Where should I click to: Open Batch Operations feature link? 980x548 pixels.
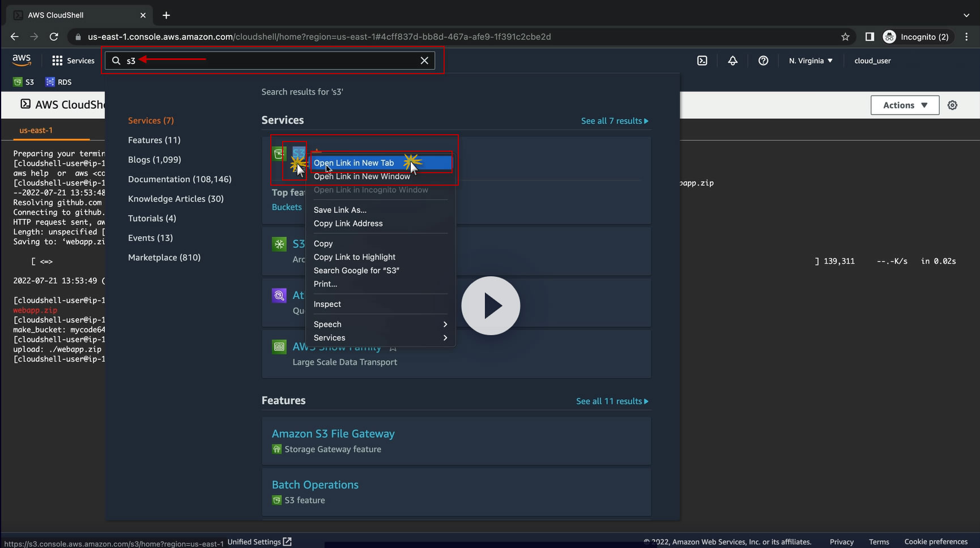[315, 485]
